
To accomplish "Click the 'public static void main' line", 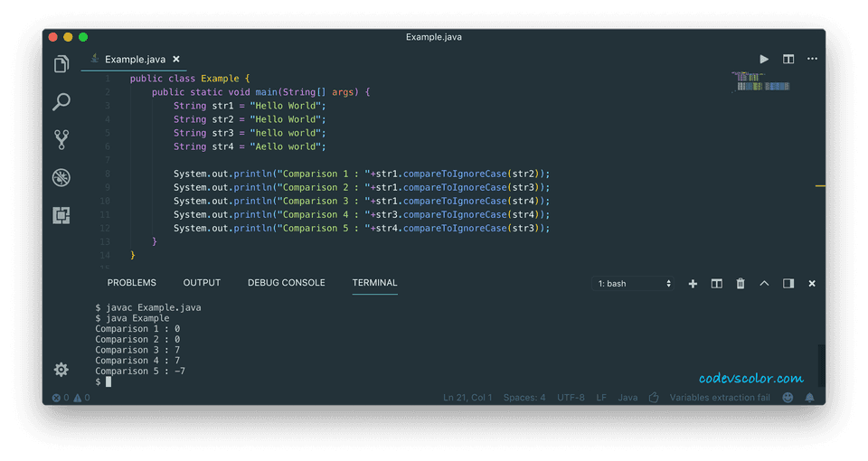I will coord(260,92).
